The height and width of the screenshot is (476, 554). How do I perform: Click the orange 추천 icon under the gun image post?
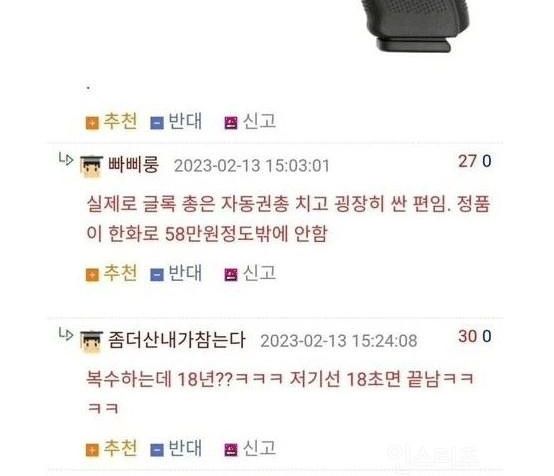[x=92, y=123]
